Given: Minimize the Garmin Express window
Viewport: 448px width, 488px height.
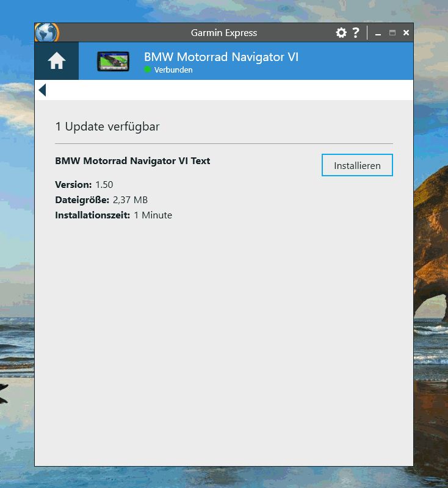Looking at the screenshot, I should (x=378, y=33).
